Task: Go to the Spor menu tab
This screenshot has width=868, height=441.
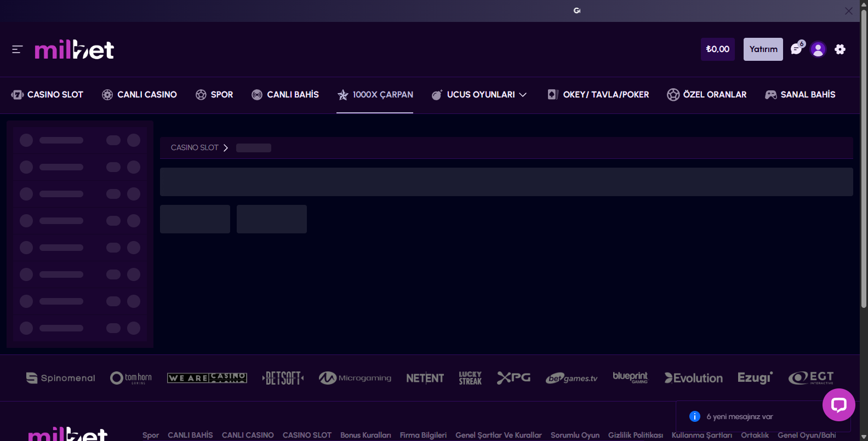Action: pyautogui.click(x=214, y=95)
